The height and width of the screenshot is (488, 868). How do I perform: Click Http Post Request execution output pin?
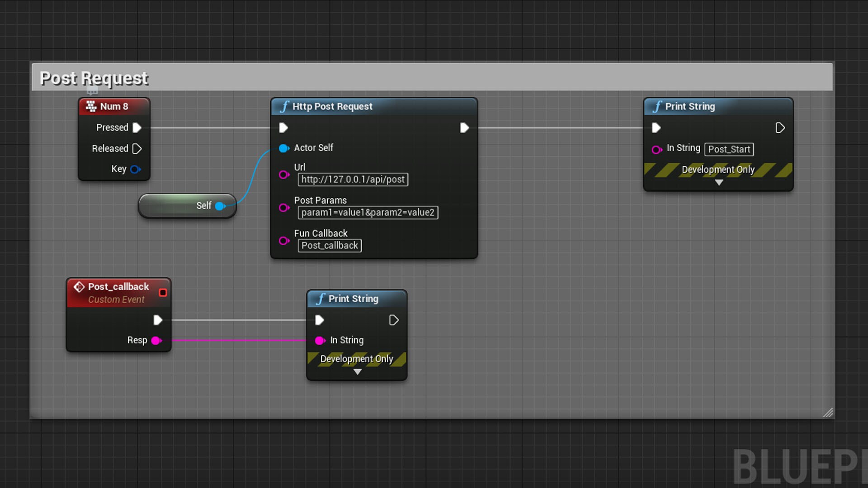coord(464,128)
